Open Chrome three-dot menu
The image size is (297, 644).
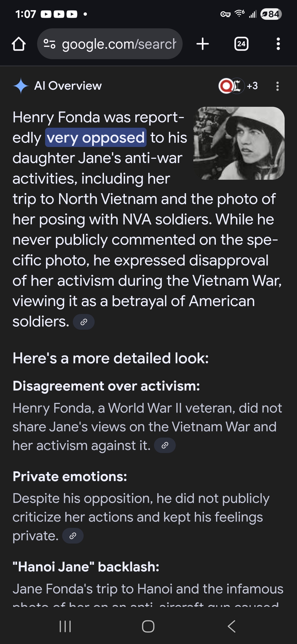pos(278,44)
